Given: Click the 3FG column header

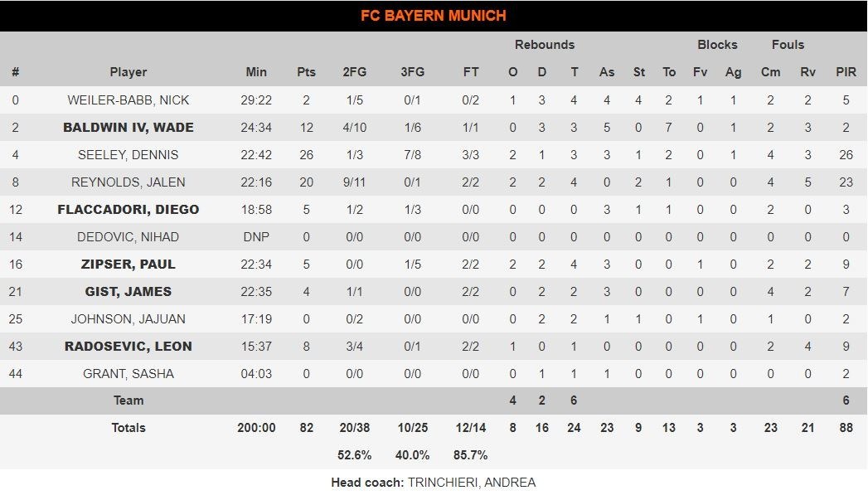Looking at the screenshot, I should (x=412, y=72).
